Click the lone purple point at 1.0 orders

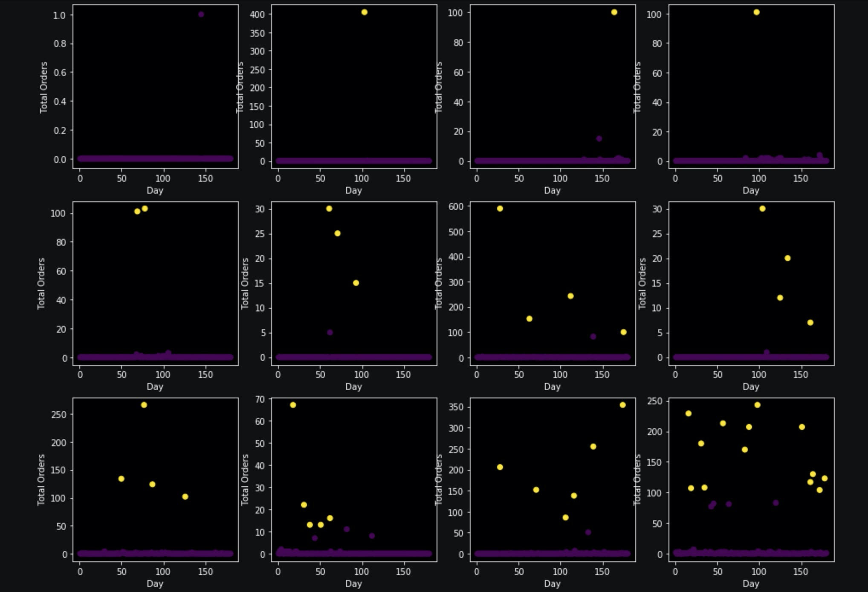[201, 14]
